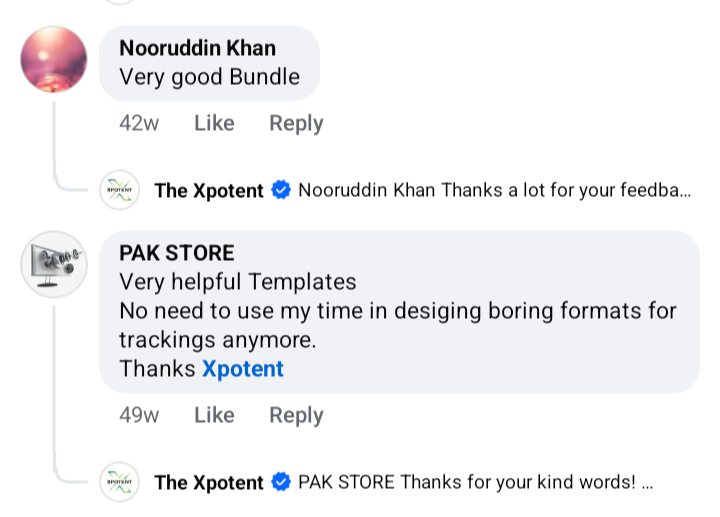The width and height of the screenshot is (720, 517).
Task: Open the 49w timestamp on PAK STORE's comment
Action: tap(138, 415)
